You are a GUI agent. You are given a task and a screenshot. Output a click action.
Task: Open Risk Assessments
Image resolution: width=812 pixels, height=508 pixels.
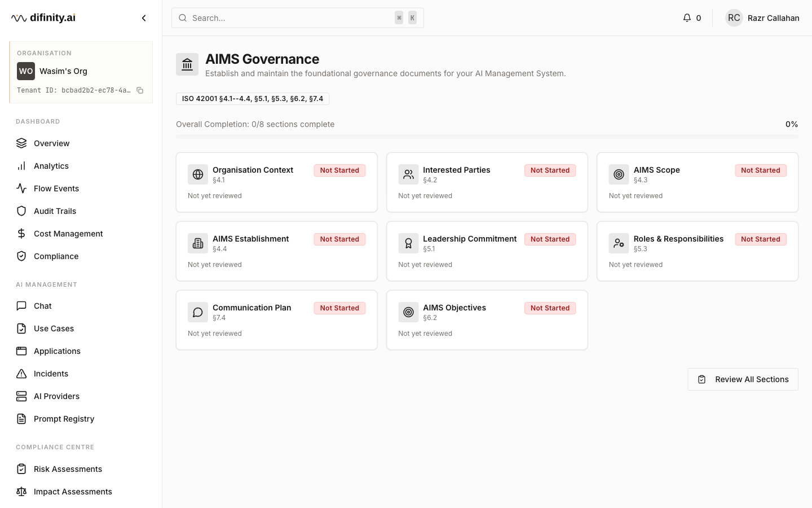81,469
